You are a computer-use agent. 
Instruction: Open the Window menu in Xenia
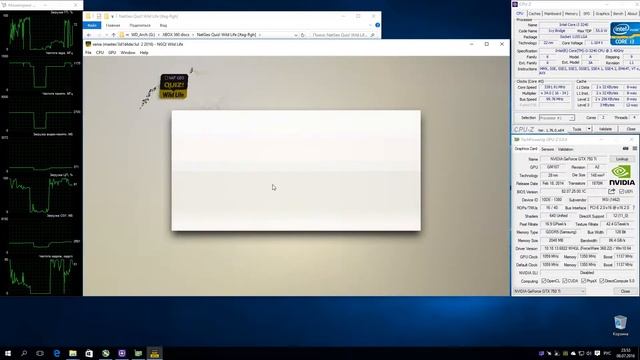128,53
